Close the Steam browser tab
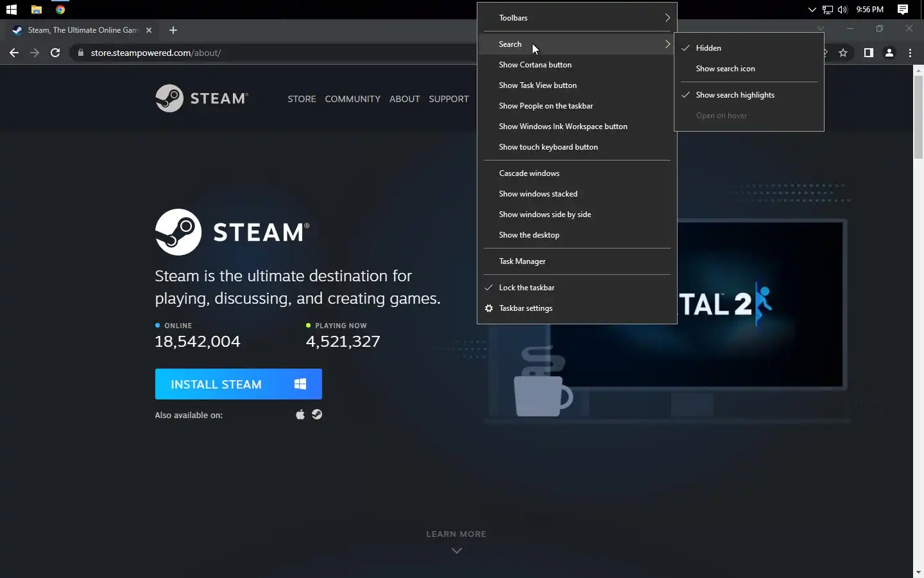This screenshot has width=924, height=578. coord(149,30)
